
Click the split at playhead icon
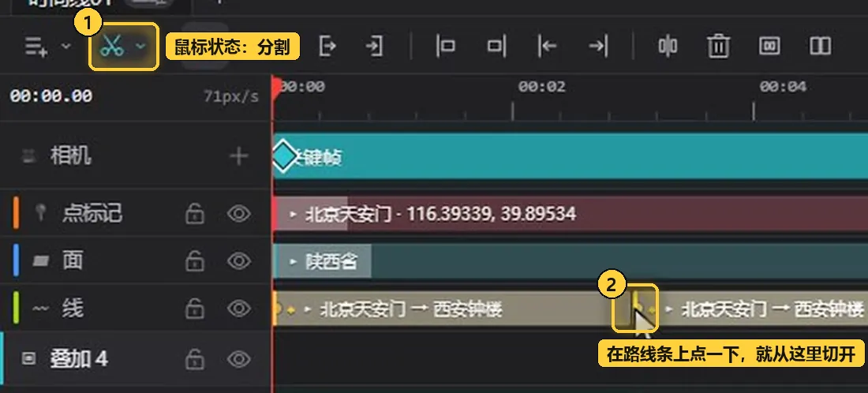click(668, 46)
